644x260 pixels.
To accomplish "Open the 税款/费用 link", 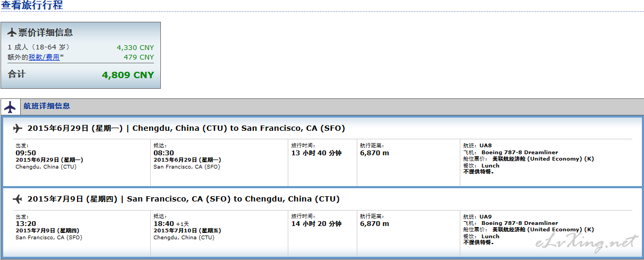I will pos(44,57).
